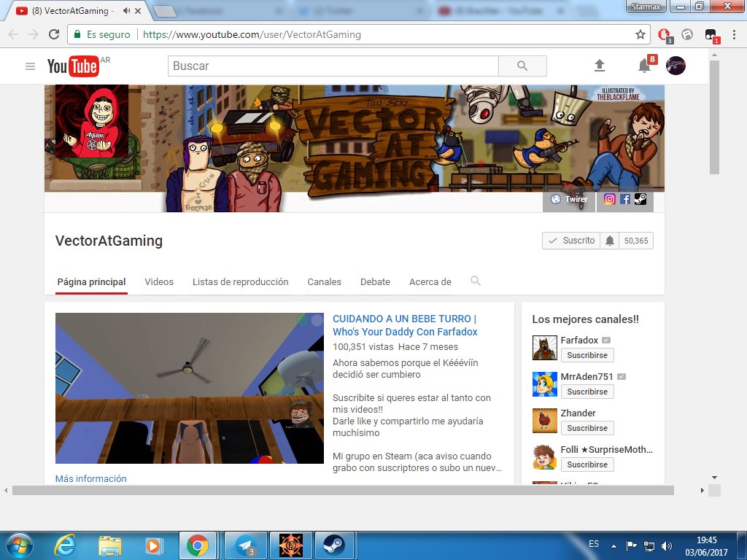Screen dimensions: 747x560
Task: Show hidden system tray icons
Action: (x=614, y=546)
